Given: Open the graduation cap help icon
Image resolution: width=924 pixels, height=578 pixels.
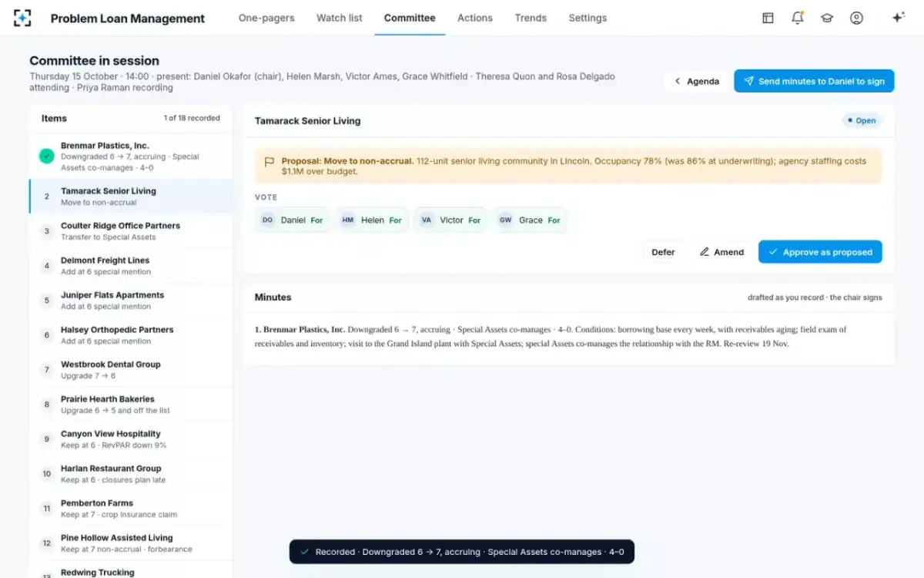Looking at the screenshot, I should [x=827, y=18].
